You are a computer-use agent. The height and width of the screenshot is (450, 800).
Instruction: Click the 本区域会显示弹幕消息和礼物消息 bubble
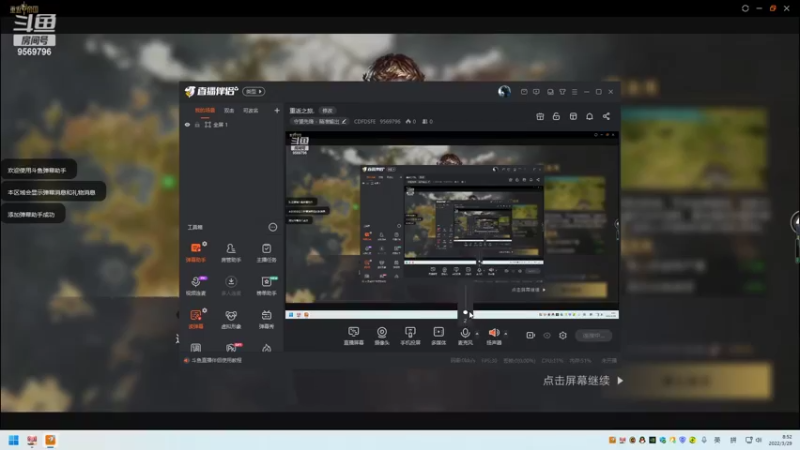(x=52, y=192)
